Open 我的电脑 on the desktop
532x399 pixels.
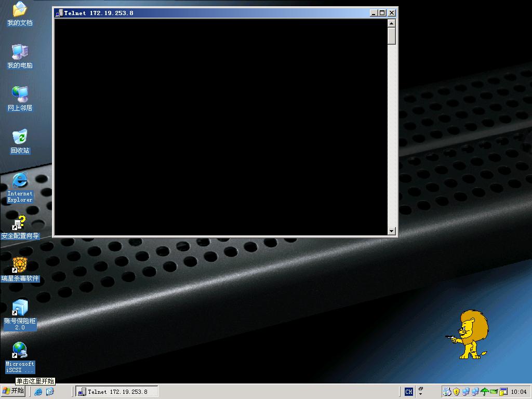point(20,56)
